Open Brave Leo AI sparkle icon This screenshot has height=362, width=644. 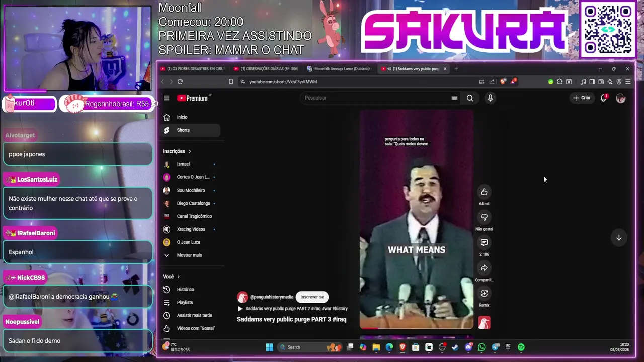(610, 82)
